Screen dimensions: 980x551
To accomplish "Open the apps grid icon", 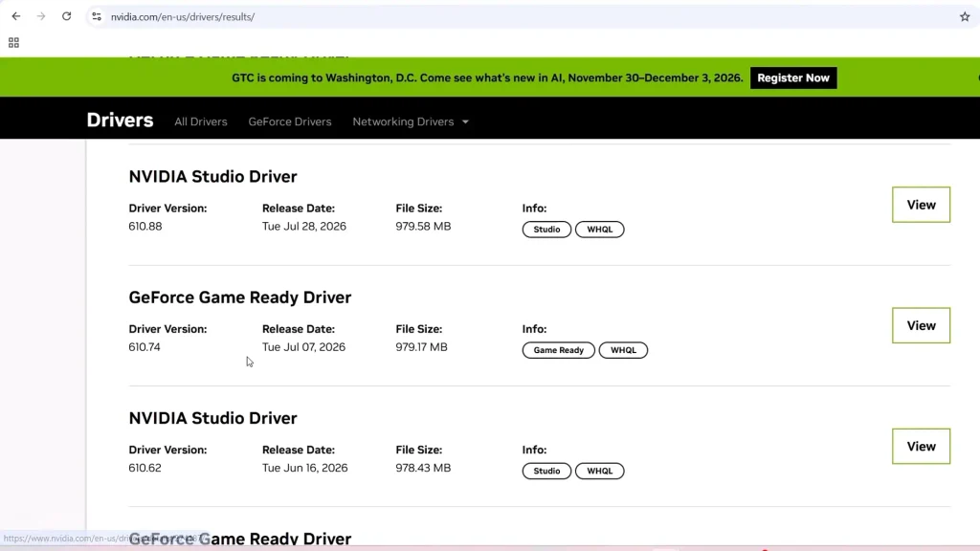I will (13, 42).
